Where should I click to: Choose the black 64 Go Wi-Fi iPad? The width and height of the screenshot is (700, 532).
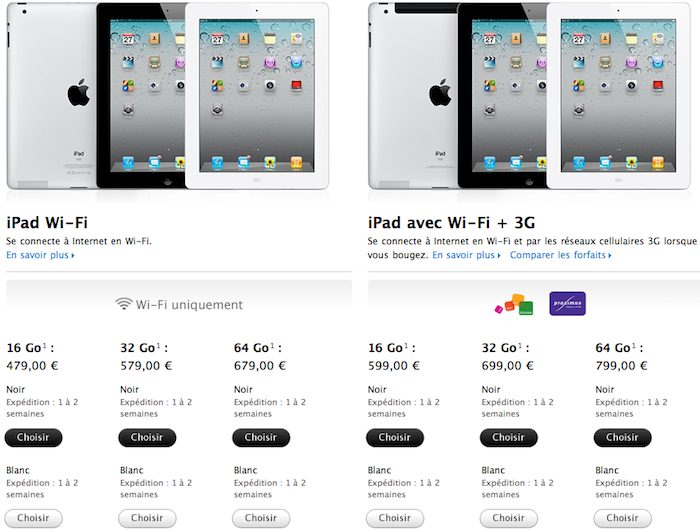point(261,437)
